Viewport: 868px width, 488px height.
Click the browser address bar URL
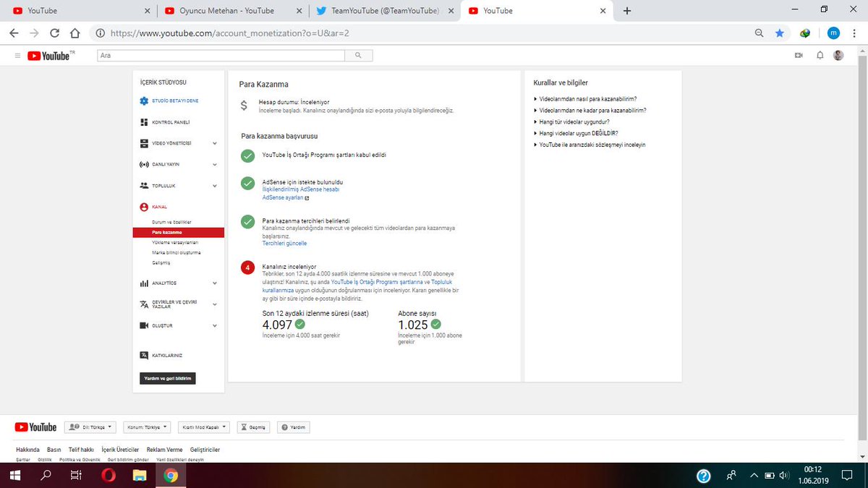[x=230, y=33]
